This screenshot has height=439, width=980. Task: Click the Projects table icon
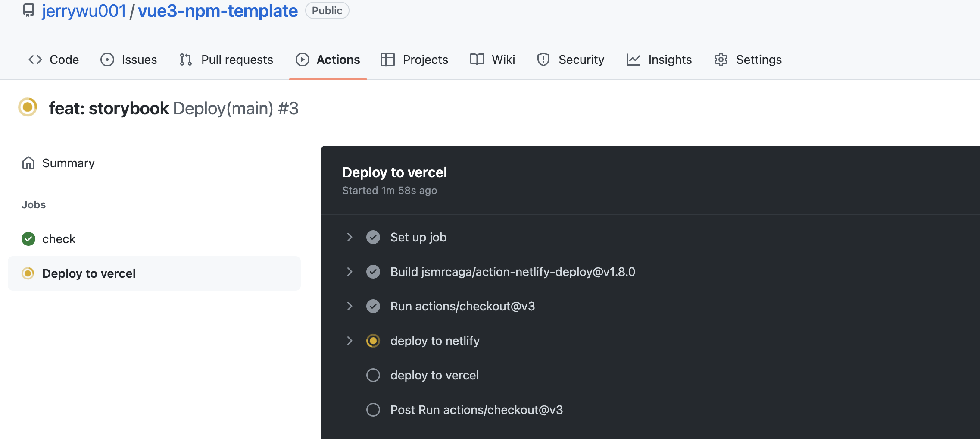[388, 60]
